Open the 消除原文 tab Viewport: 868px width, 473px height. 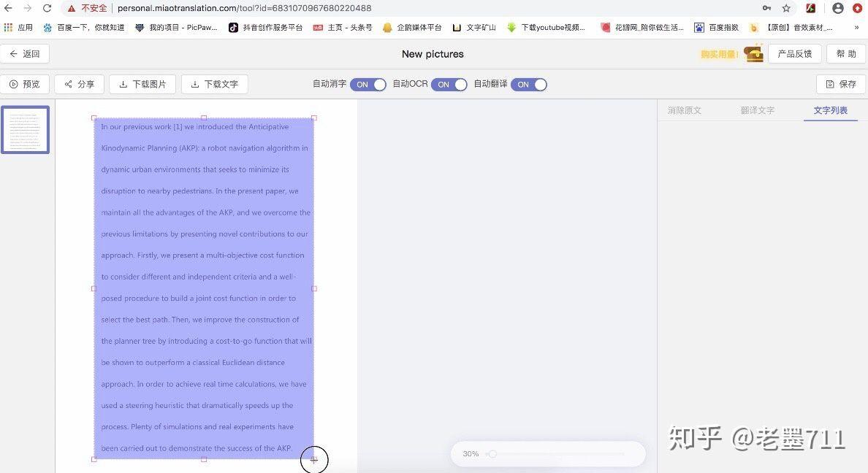684,110
